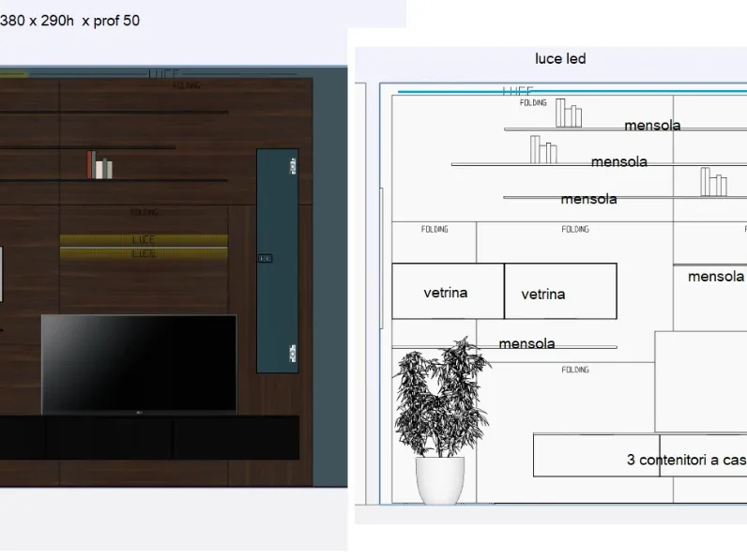Click the '380 x 290h x prof 50' dimensions text
747x560 pixels.
(69, 21)
